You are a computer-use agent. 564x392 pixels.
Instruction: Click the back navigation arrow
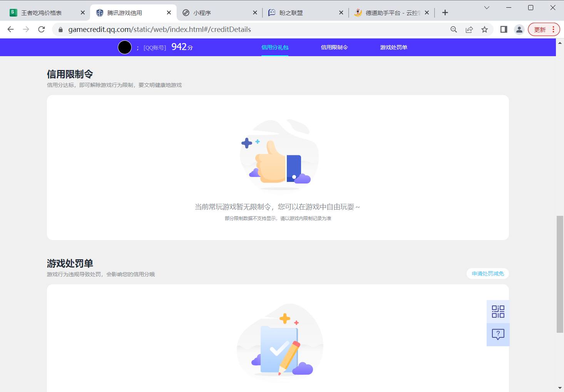point(10,29)
